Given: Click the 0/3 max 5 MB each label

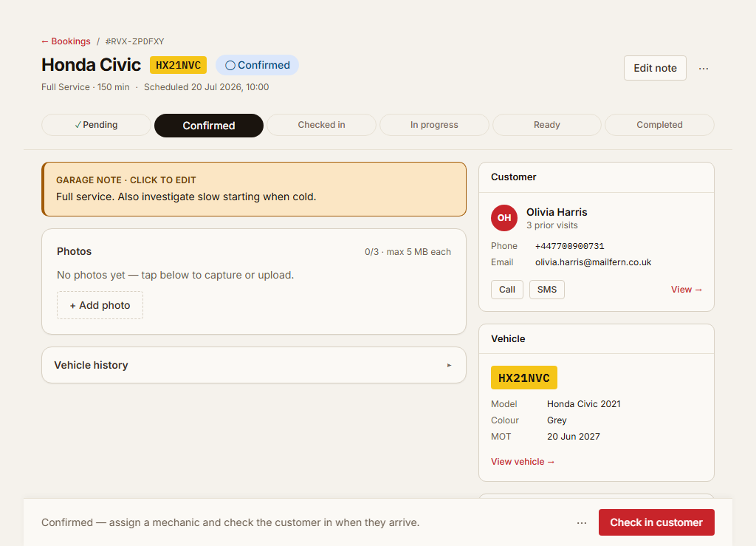Looking at the screenshot, I should (x=408, y=252).
